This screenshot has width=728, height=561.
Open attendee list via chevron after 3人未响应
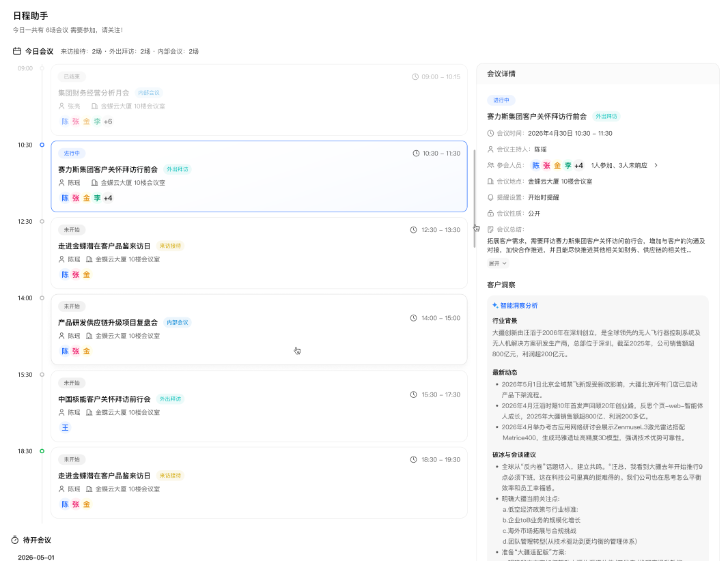click(656, 165)
